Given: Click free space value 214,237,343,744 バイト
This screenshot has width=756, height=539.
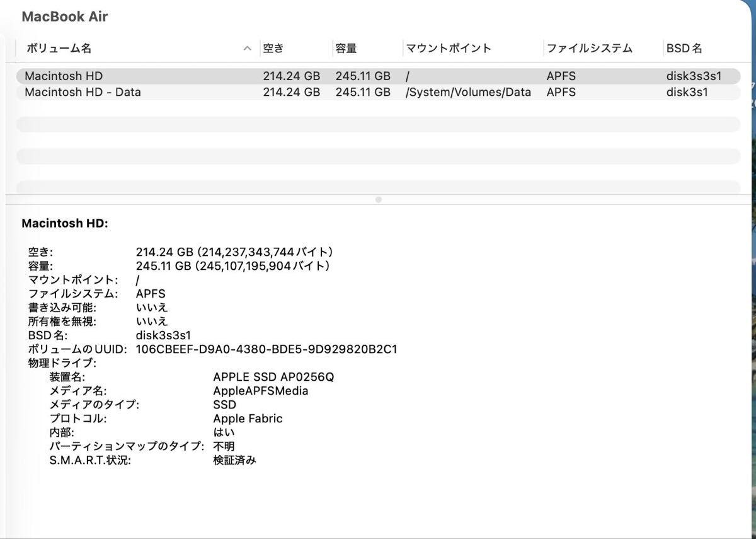Looking at the screenshot, I should (x=234, y=252).
